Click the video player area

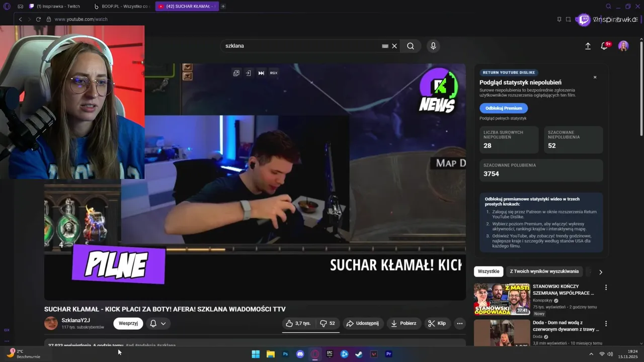(255, 182)
